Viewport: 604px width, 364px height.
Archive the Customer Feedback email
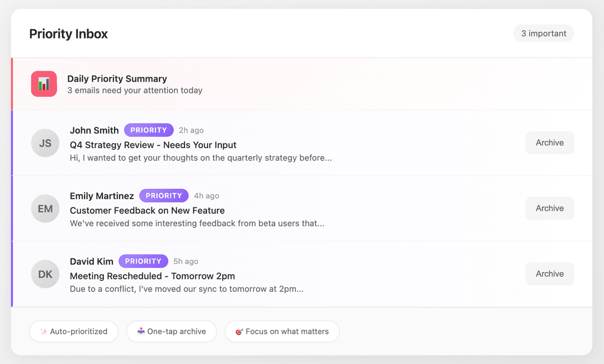[549, 208]
